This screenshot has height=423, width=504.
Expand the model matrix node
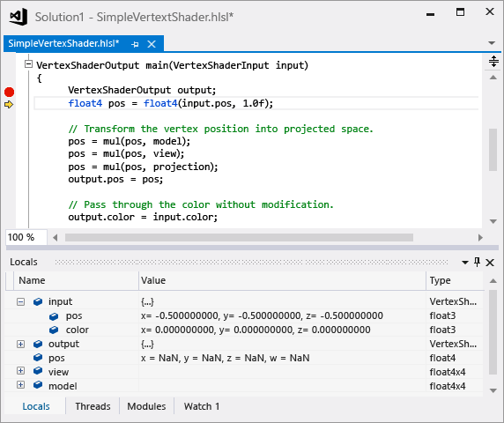click(x=20, y=384)
